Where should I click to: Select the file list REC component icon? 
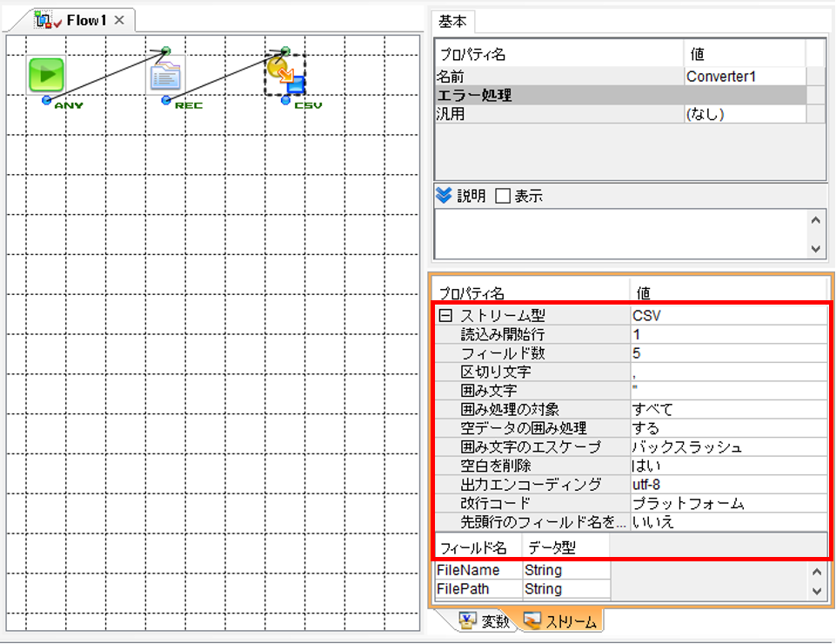click(166, 76)
